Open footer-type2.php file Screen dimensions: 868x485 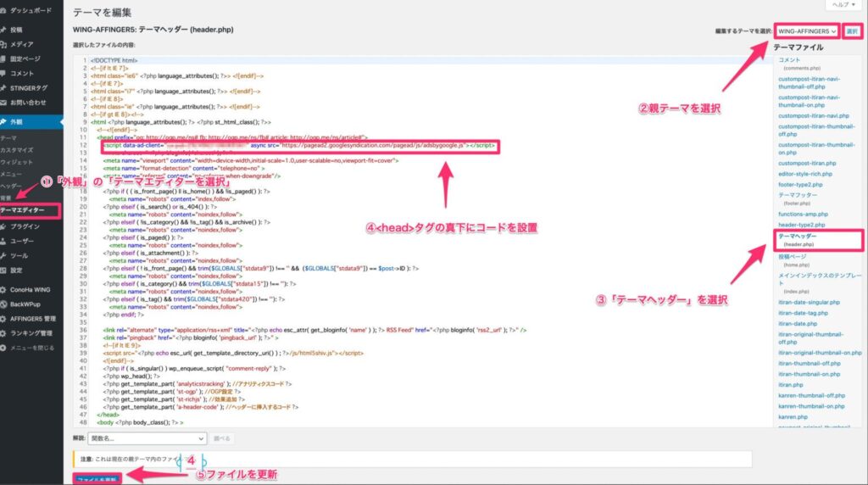point(800,185)
